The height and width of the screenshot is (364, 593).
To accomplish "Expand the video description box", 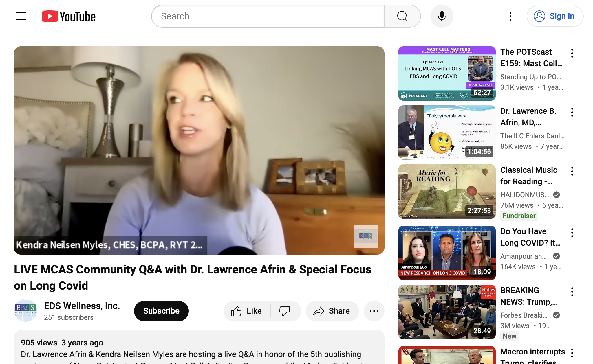I will [199, 347].
